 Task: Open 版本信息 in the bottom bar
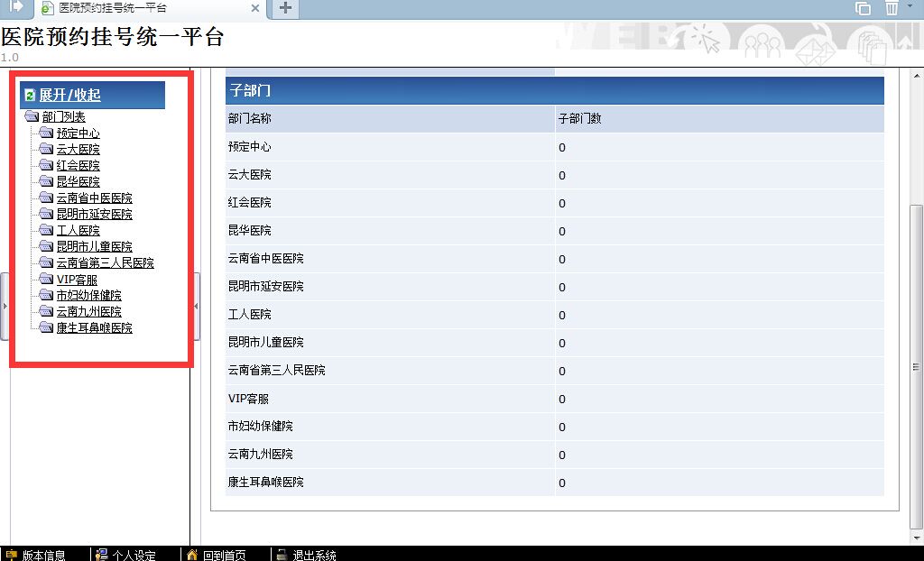(x=44, y=555)
